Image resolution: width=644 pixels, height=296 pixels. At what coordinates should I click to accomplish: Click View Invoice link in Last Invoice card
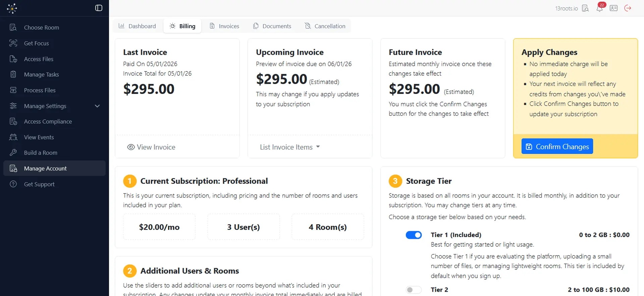pyautogui.click(x=151, y=147)
